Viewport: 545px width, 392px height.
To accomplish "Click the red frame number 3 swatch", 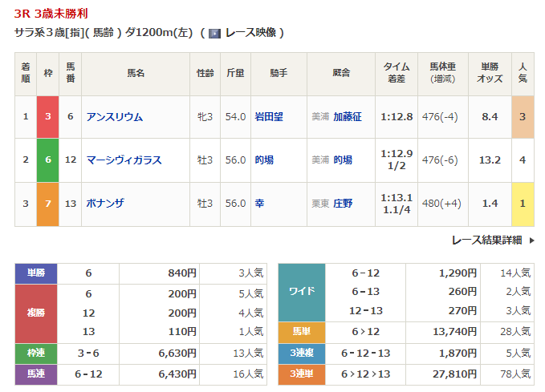I will [48, 117].
